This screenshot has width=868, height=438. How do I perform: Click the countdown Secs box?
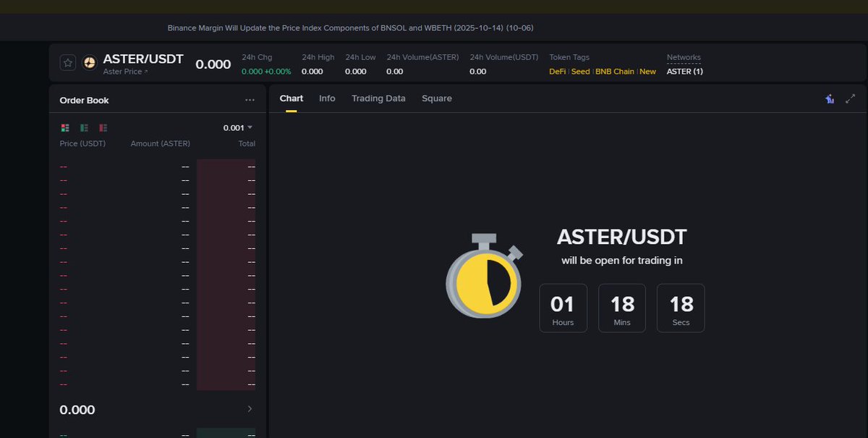coord(681,308)
